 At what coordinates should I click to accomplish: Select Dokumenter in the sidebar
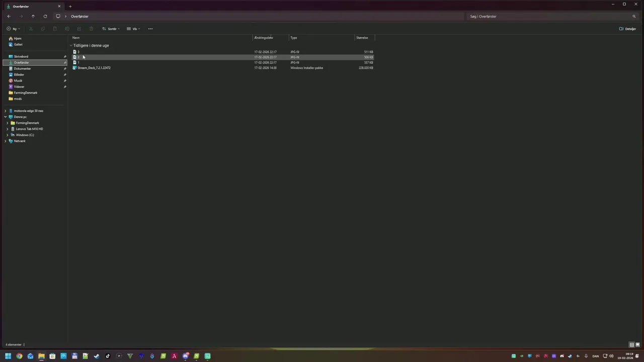tap(22, 68)
